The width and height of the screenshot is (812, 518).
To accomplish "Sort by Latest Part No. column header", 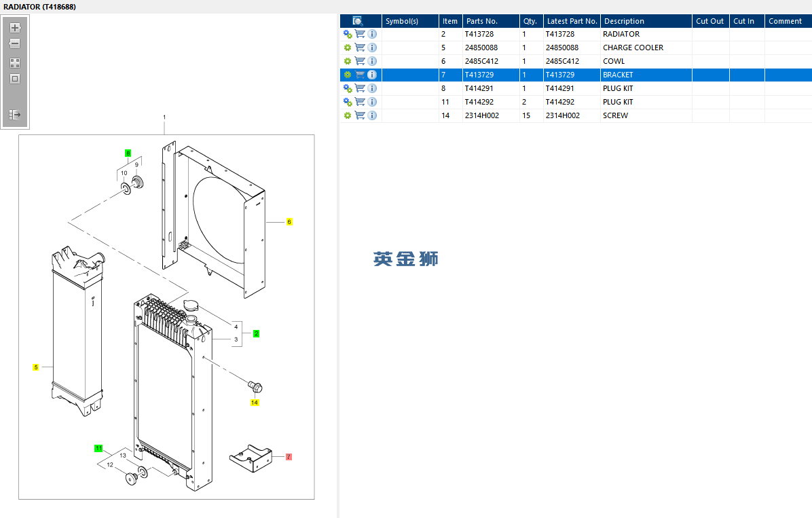I will 572,21.
